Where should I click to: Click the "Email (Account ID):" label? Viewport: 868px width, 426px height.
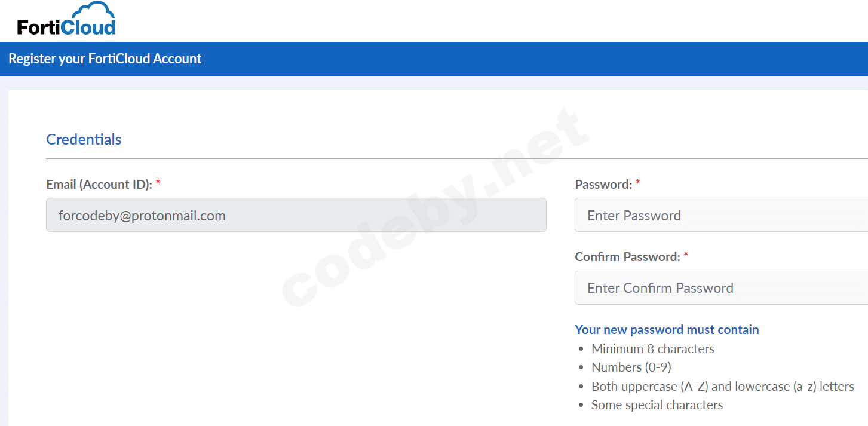click(x=99, y=185)
